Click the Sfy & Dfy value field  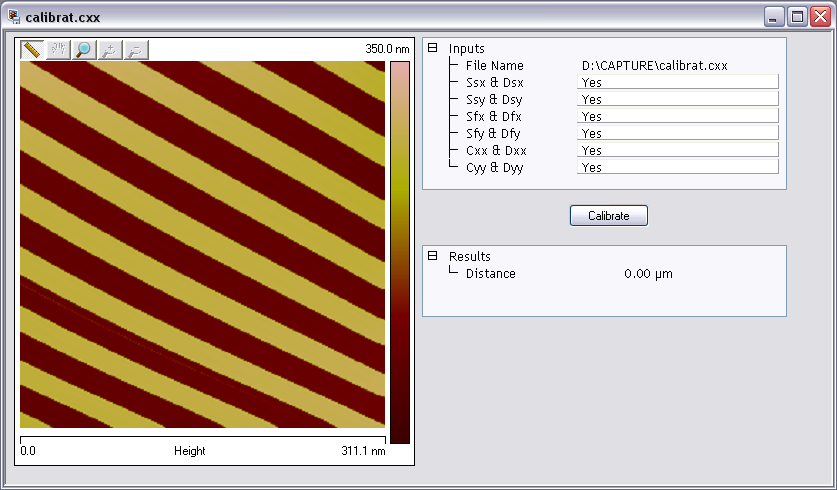tap(677, 133)
